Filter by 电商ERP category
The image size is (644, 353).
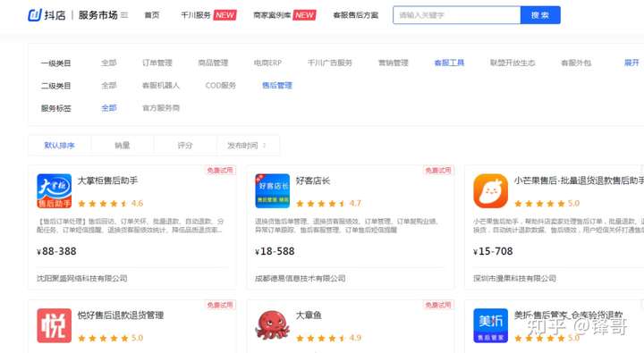267,63
